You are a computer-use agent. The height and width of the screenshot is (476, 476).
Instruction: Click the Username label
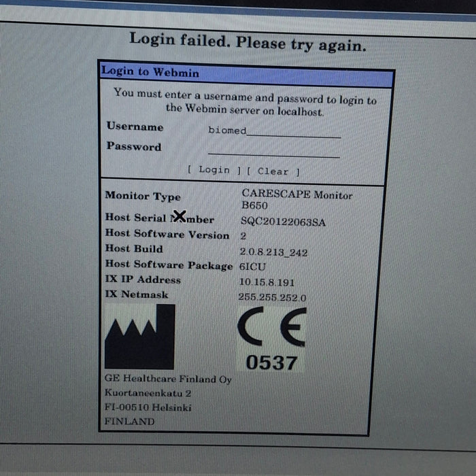pos(135,126)
